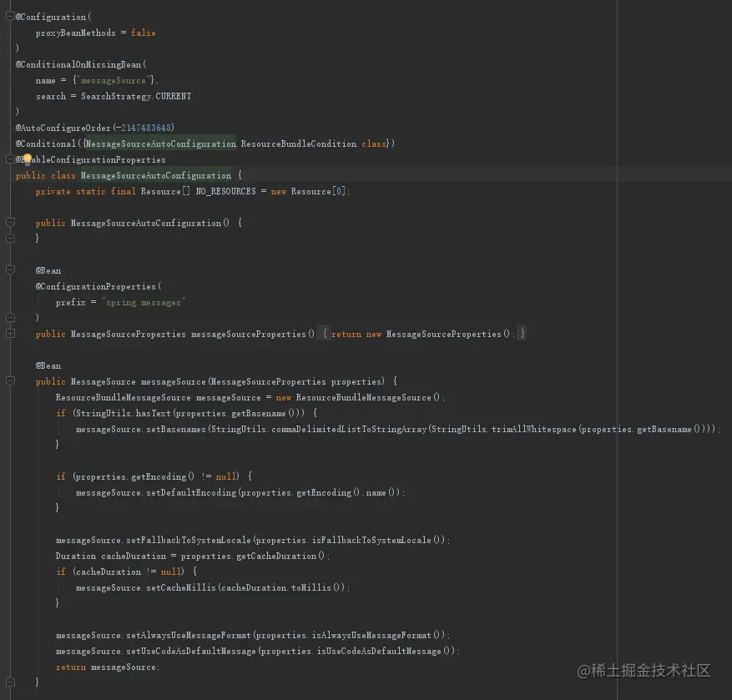Collapse the messageSource(MessageSourceProperties properties) method
Screen dimensions: 732x700
coord(10,381)
